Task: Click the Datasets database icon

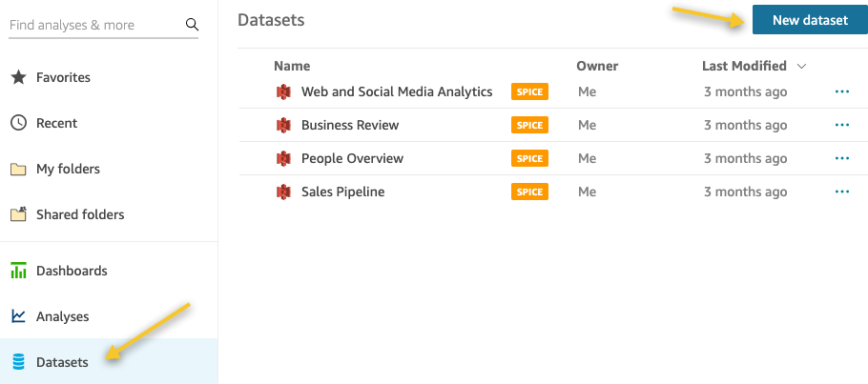Action: tap(18, 362)
